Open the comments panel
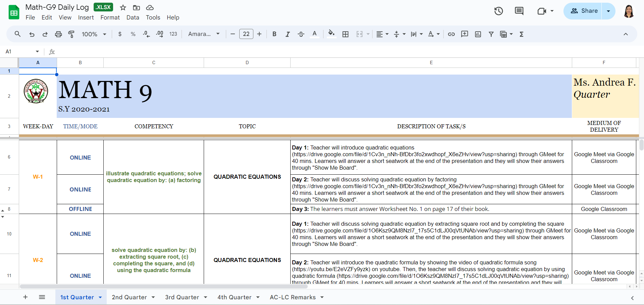 (519, 11)
